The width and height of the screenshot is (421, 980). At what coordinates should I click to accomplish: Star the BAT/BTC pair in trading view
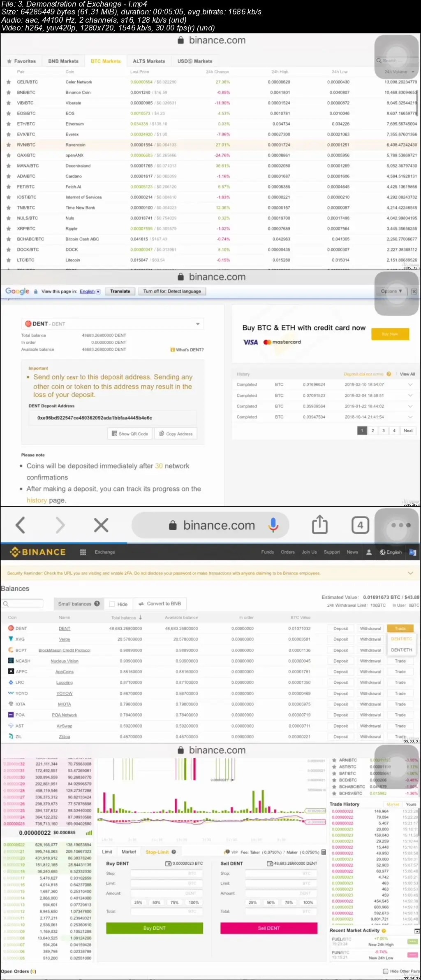pyautogui.click(x=334, y=773)
